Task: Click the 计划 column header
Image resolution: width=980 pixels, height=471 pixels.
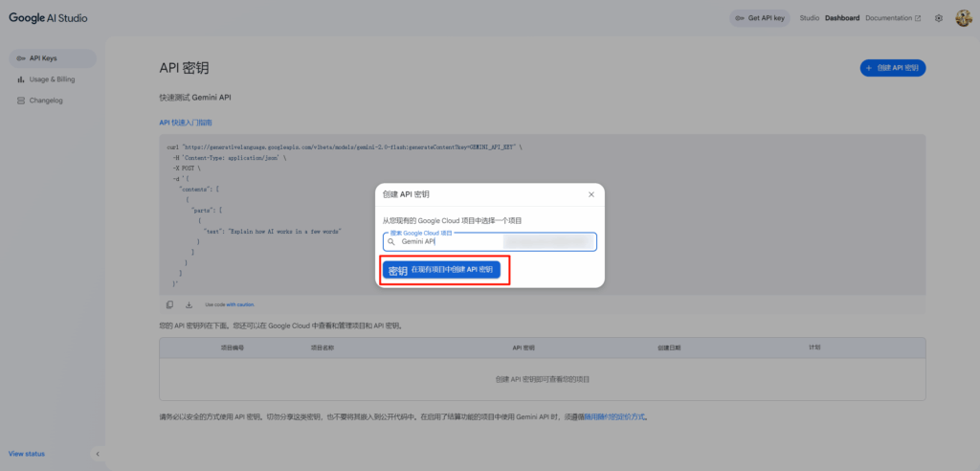Action: point(814,348)
